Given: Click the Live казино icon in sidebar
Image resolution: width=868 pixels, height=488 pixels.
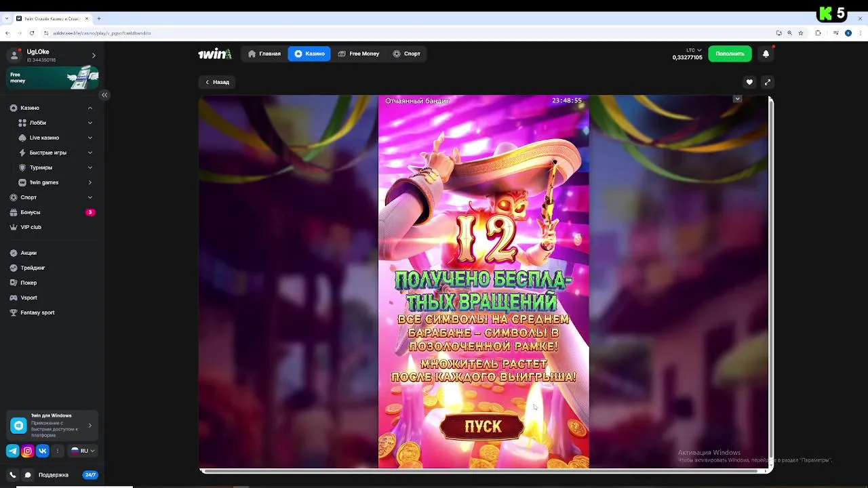Looking at the screenshot, I should (22, 138).
